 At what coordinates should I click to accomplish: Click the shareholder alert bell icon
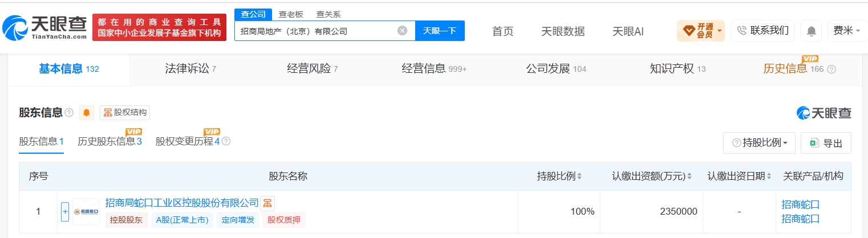coord(86,113)
